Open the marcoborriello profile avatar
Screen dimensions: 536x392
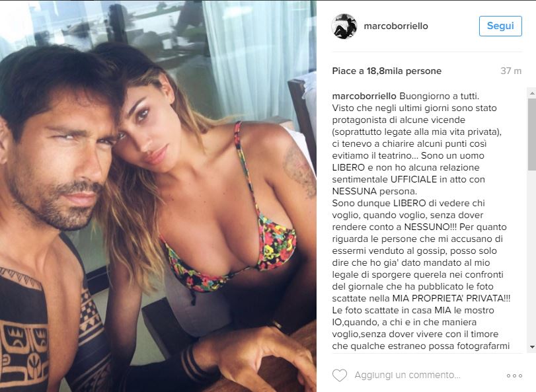344,26
